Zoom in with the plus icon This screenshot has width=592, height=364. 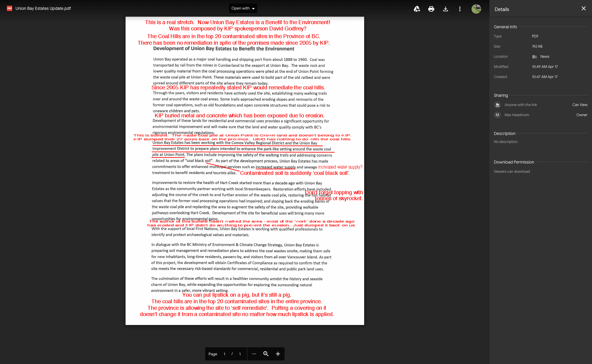(x=278, y=354)
